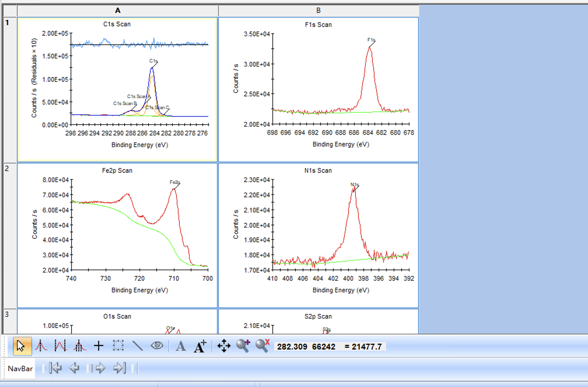The width and height of the screenshot is (588, 387).
Task: Jump to last item in NavBar
Action: (x=120, y=368)
